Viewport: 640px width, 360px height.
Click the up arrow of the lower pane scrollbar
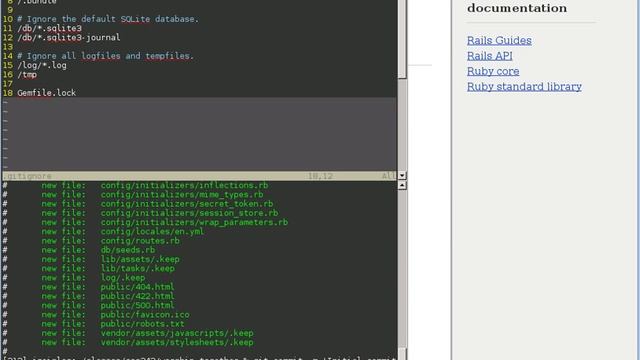[402, 185]
